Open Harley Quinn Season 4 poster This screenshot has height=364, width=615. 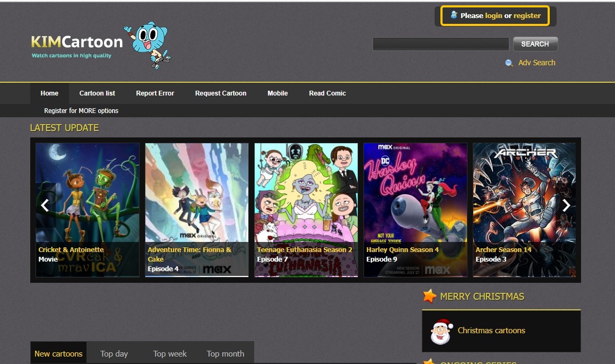(415, 210)
